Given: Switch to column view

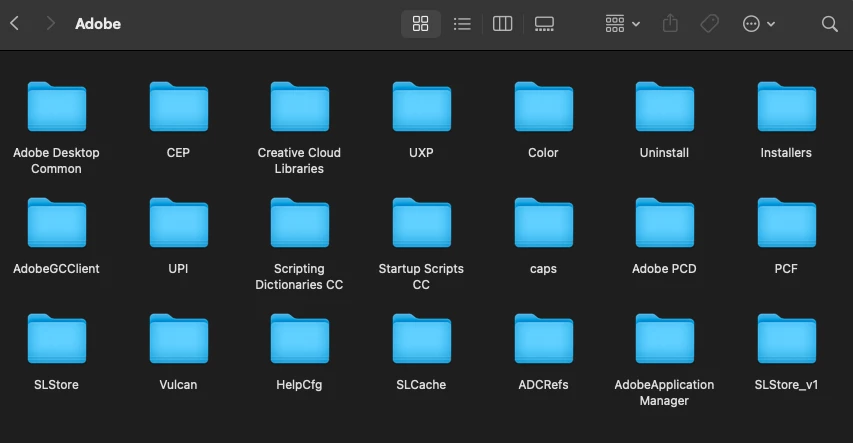Looking at the screenshot, I should 502,23.
